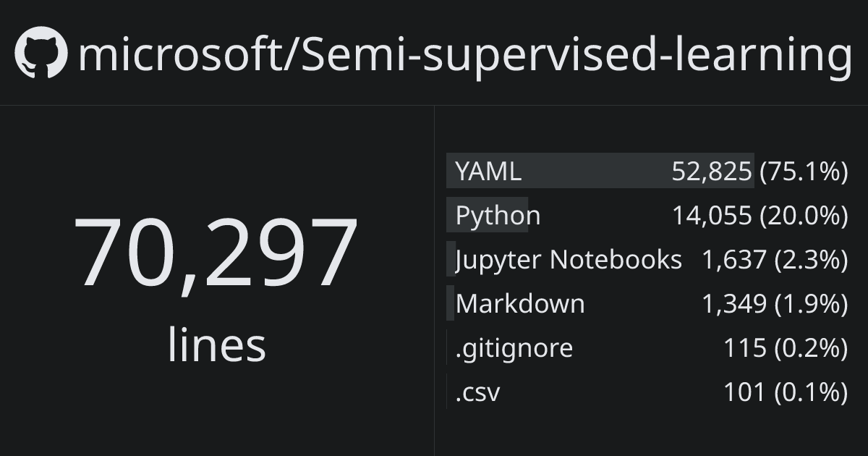Select the .csv row label
The image size is (868, 456).
[477, 393]
